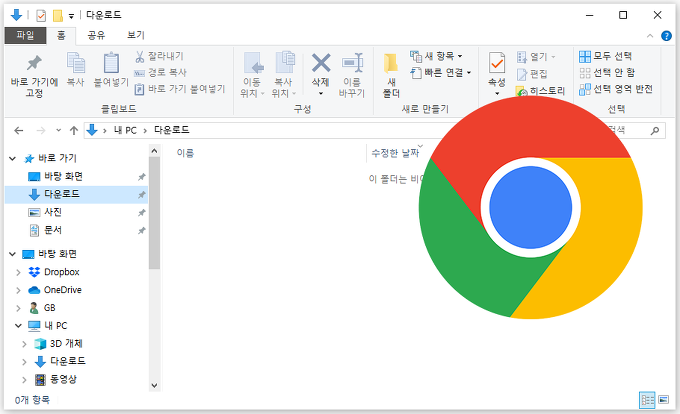This screenshot has height=414, width=680.
Task: Go forward with the right arrow
Action: [41, 130]
